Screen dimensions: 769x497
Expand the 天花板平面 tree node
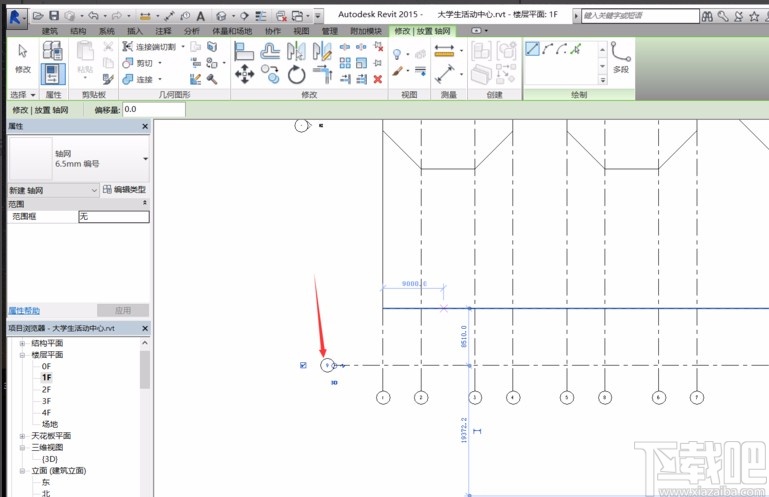click(x=22, y=436)
